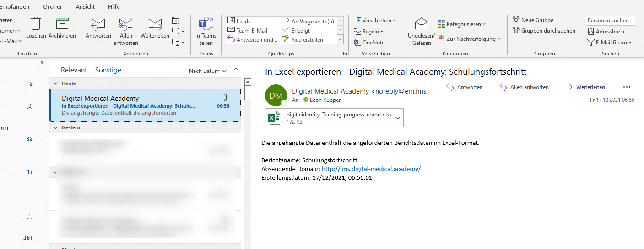Run the Team-E-Mail quick step
This screenshot has width=644, height=249.
248,30
